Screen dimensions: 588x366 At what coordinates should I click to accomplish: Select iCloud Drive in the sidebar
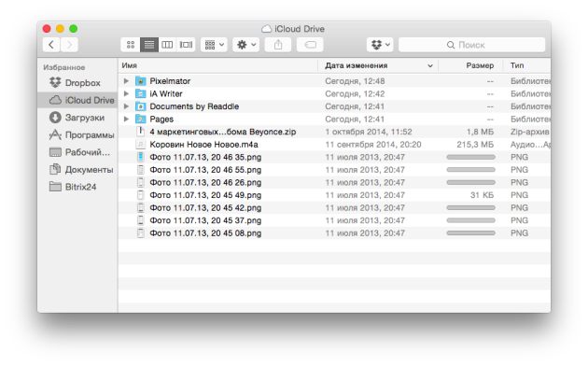click(x=77, y=100)
